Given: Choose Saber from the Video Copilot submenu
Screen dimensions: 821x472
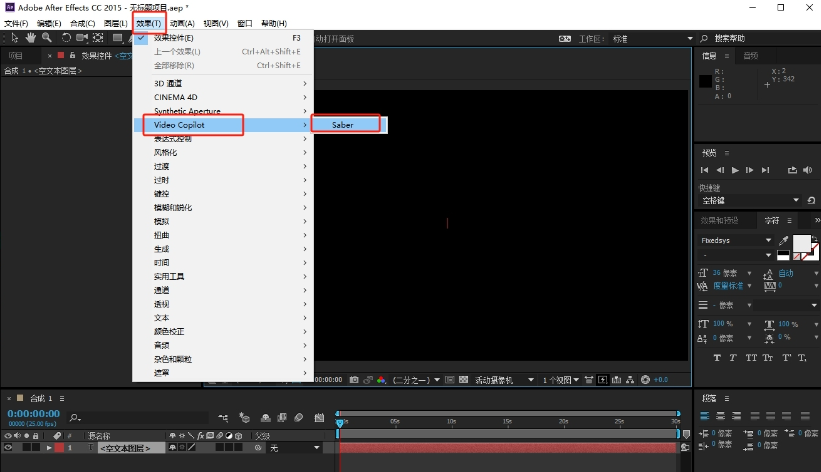Looking at the screenshot, I should 343,125.
